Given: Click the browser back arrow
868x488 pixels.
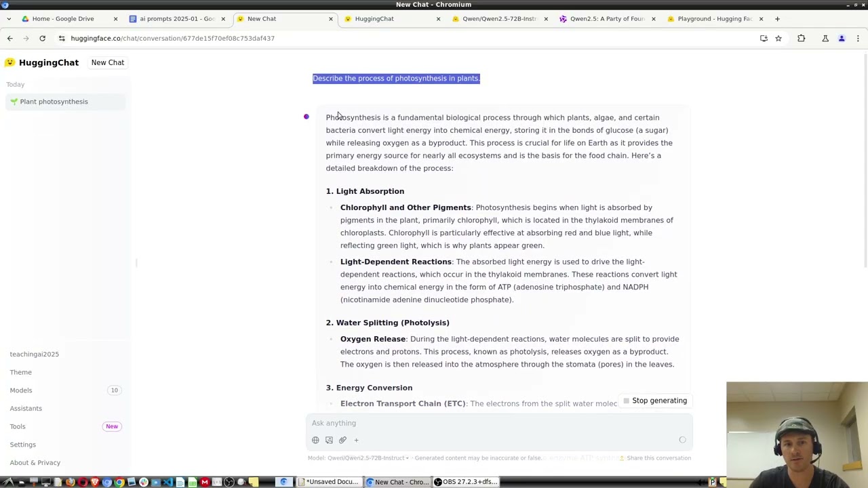Looking at the screenshot, I should point(10,39).
